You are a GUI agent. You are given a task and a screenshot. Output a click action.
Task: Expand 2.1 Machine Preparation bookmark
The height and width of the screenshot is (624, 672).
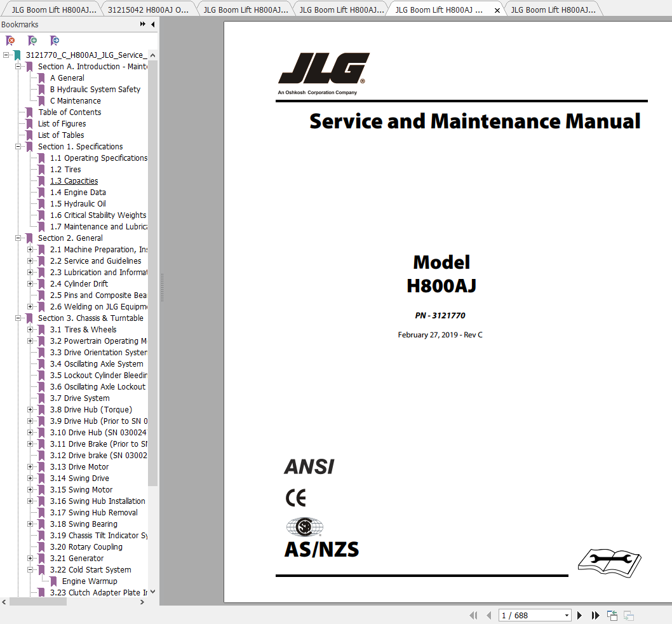pyautogui.click(x=30, y=249)
